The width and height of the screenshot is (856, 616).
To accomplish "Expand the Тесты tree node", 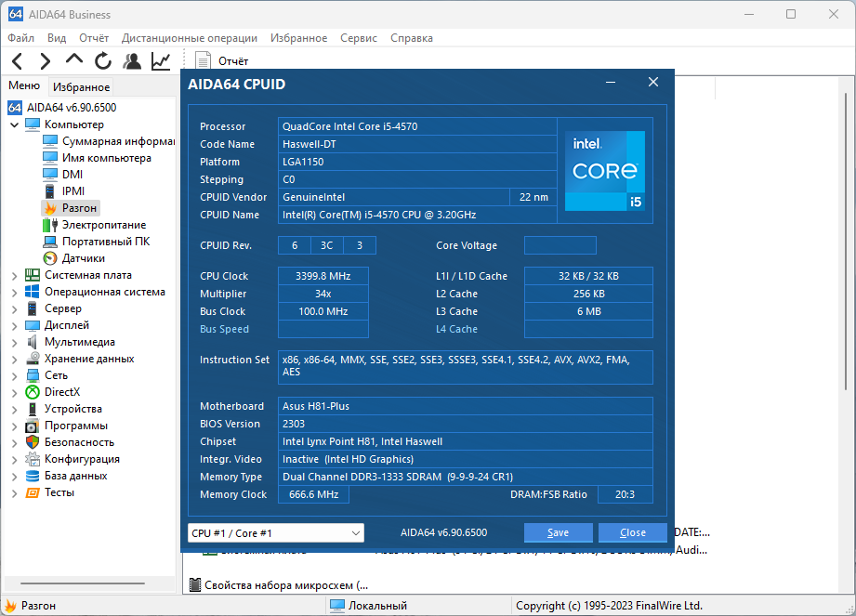I will pos(15,493).
